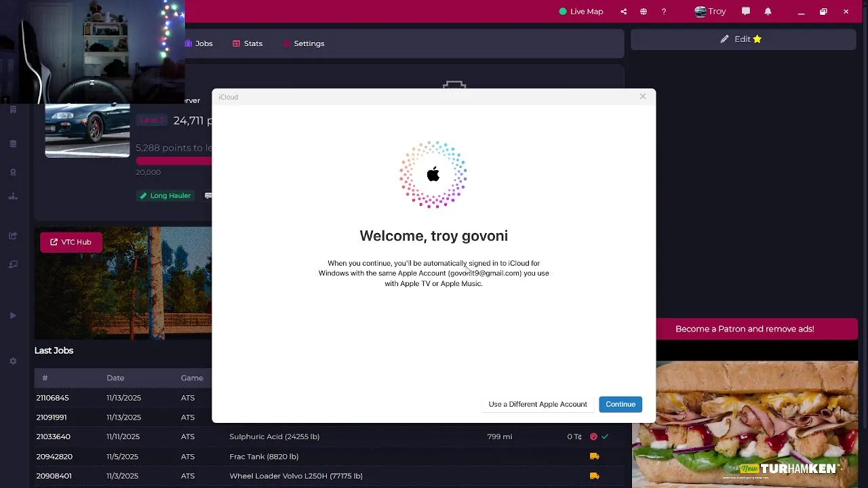Click the database stack icon in sidebar
Screen dimensions: 868x488
pyautogui.click(x=12, y=144)
